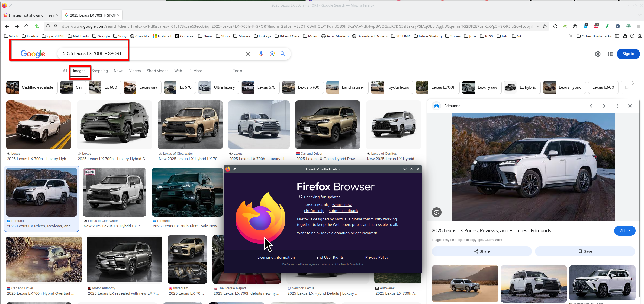This screenshot has height=304, width=644.
Task: Click Make a donation link
Action: coord(335,233)
